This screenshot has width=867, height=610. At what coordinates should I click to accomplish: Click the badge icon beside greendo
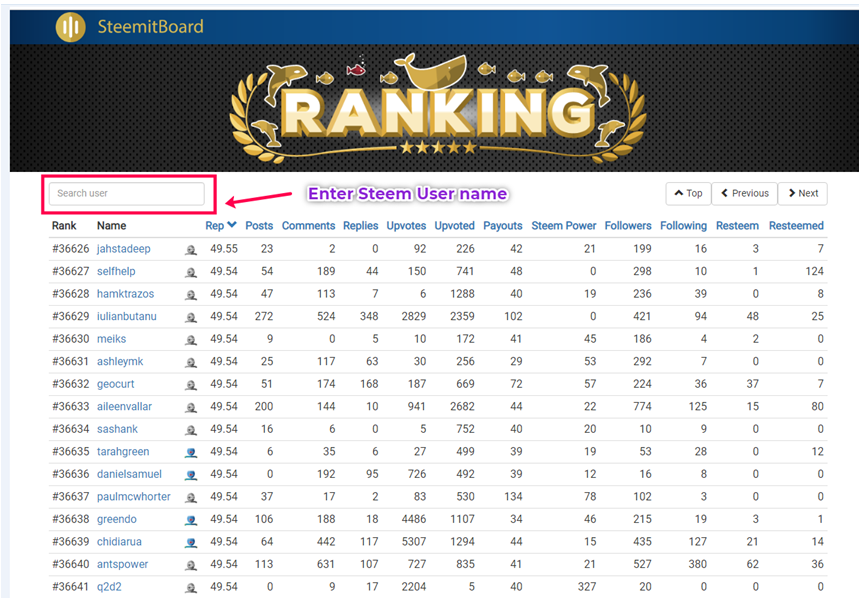click(x=191, y=520)
